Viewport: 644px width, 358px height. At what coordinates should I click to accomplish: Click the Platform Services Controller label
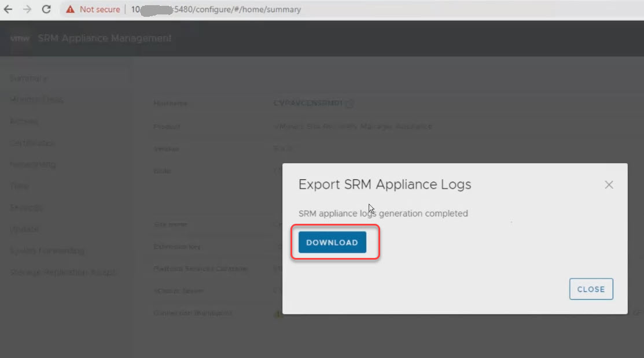click(200, 268)
